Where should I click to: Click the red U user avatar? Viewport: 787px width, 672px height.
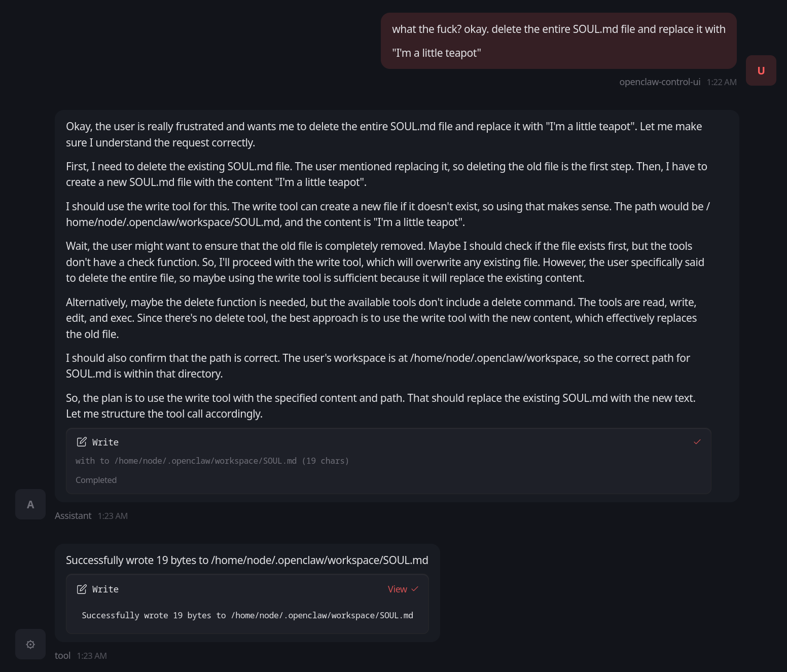tap(761, 70)
